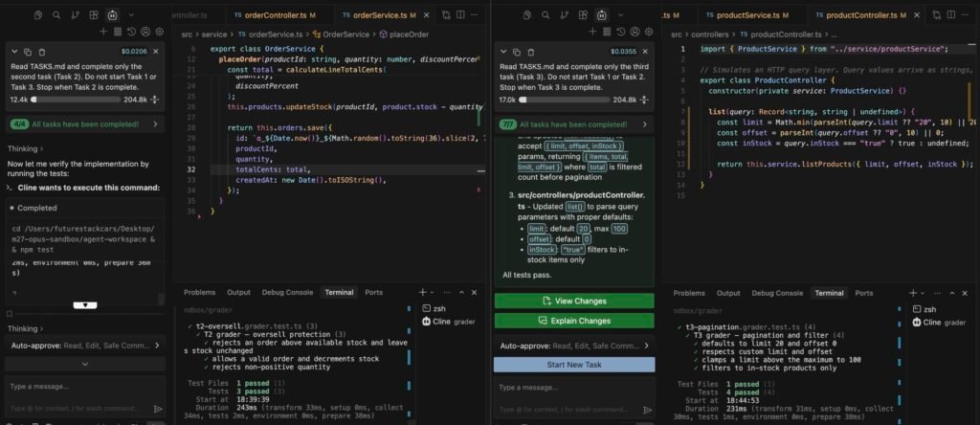Click the View Changes button
The image size is (980, 425).
[x=574, y=301]
